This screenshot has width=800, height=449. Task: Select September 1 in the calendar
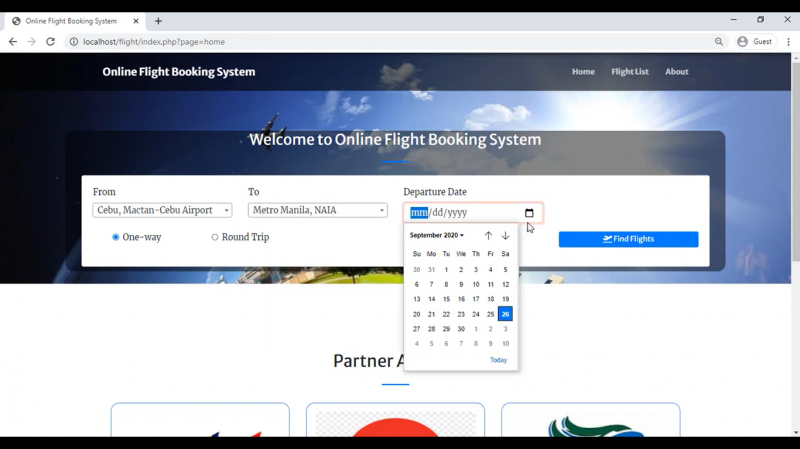tap(446, 269)
